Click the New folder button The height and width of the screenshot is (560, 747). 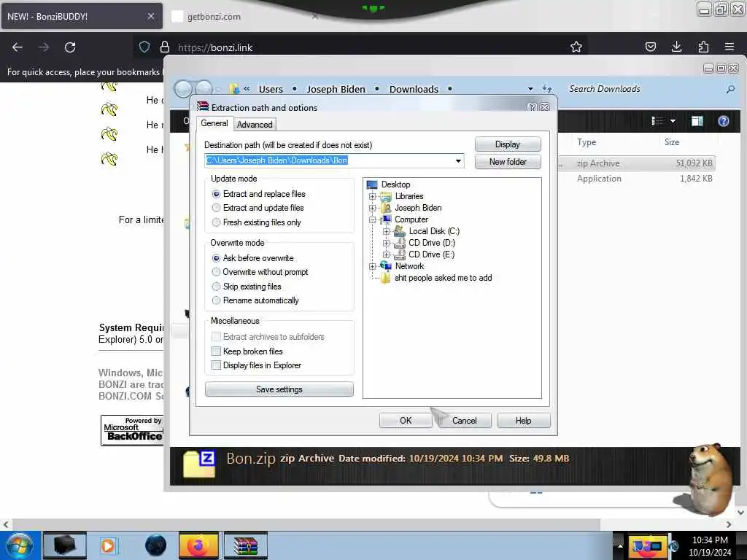pos(508,162)
